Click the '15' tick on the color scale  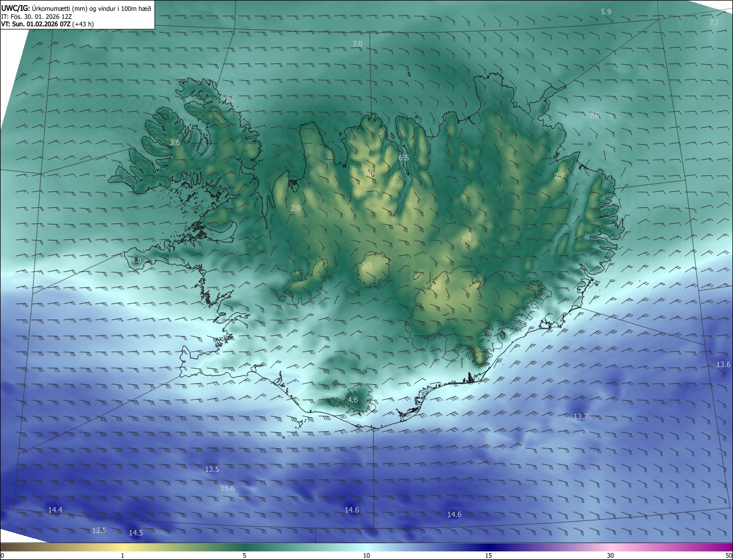point(488,555)
